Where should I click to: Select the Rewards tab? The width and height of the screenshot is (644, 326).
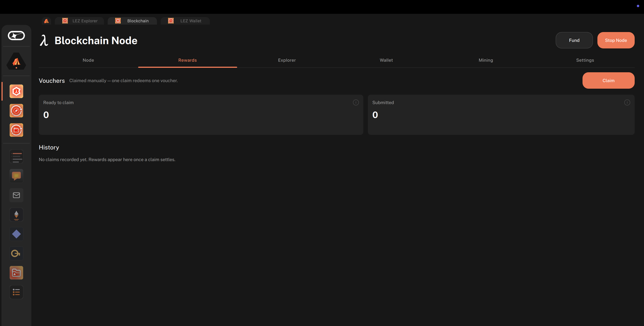coord(187,60)
